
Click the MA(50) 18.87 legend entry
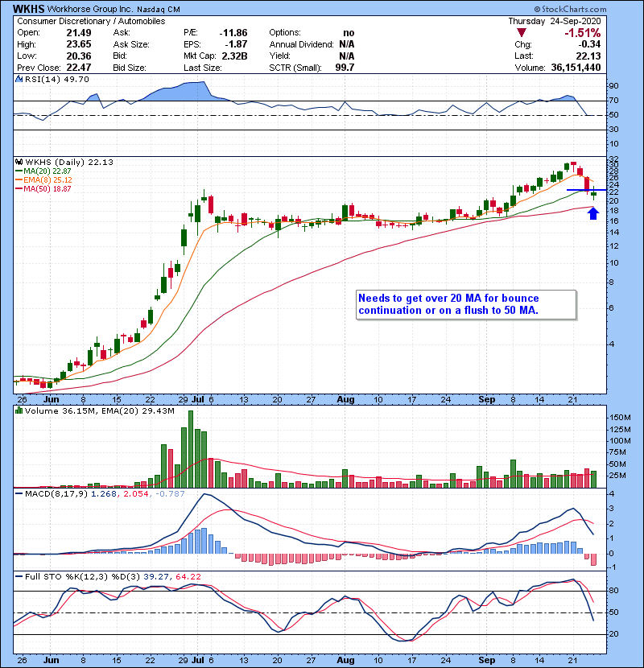point(47,189)
